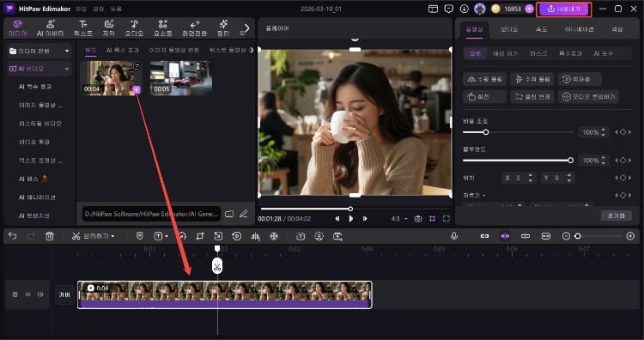Screen dimensions: 644x340
Task: Undo the last edit in timeline toolbar
Action: [13, 236]
